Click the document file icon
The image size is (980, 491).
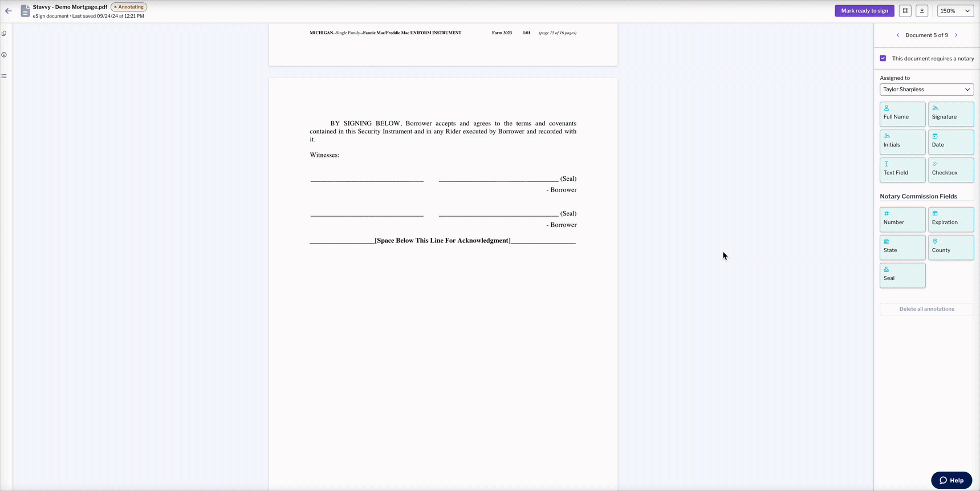[25, 11]
